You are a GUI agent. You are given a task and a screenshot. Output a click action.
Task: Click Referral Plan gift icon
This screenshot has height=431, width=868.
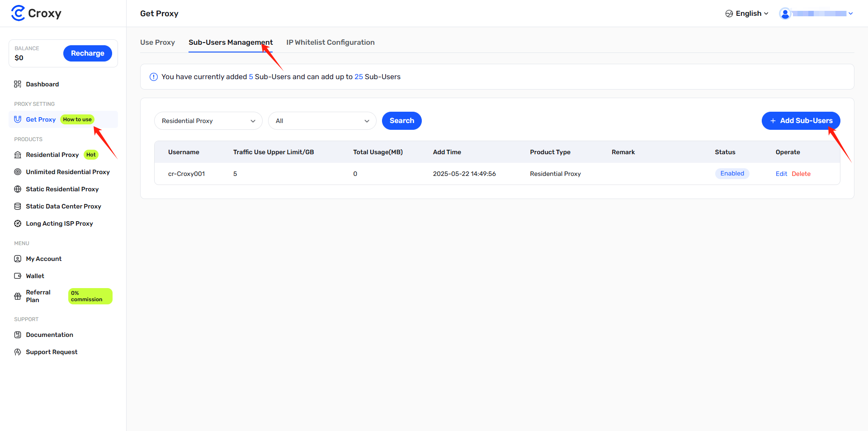pos(18,296)
